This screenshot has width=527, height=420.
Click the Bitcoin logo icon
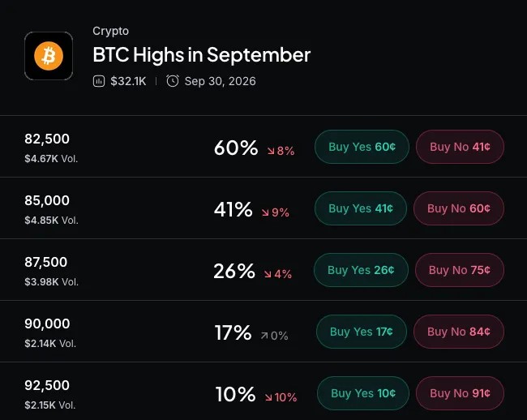coord(49,56)
